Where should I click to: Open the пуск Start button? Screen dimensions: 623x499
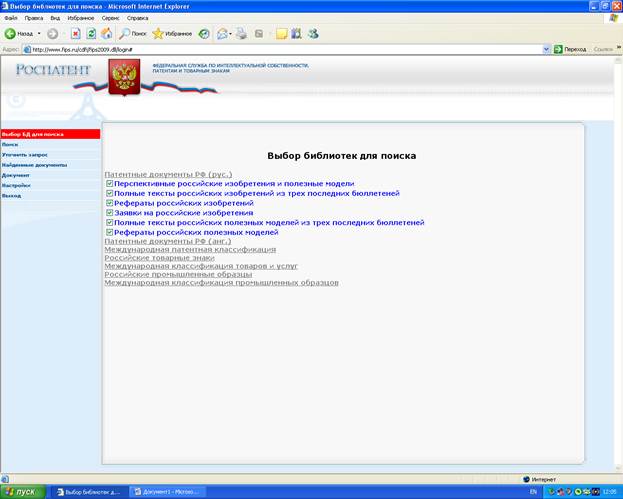click(22, 492)
